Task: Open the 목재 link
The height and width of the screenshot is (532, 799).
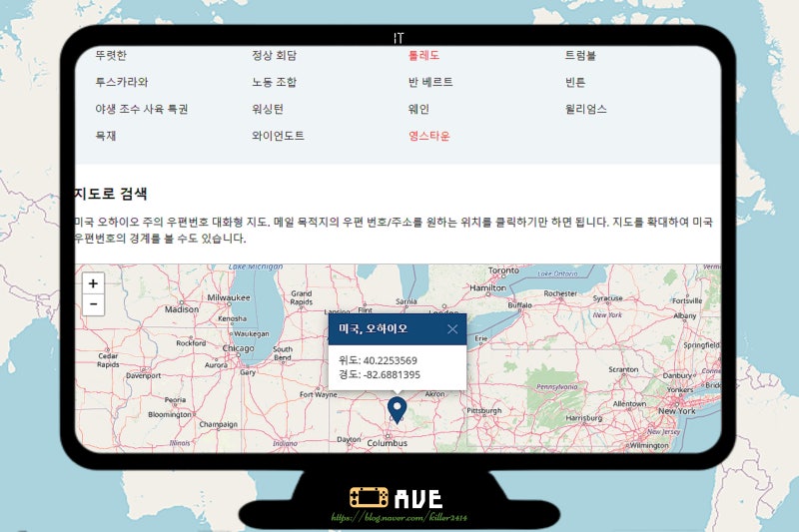Action: coord(106,136)
